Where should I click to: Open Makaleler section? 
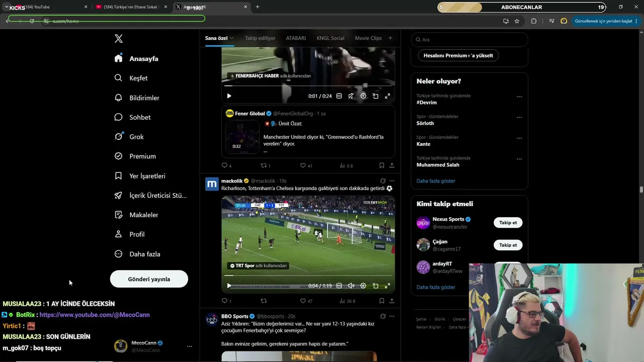click(x=136, y=215)
